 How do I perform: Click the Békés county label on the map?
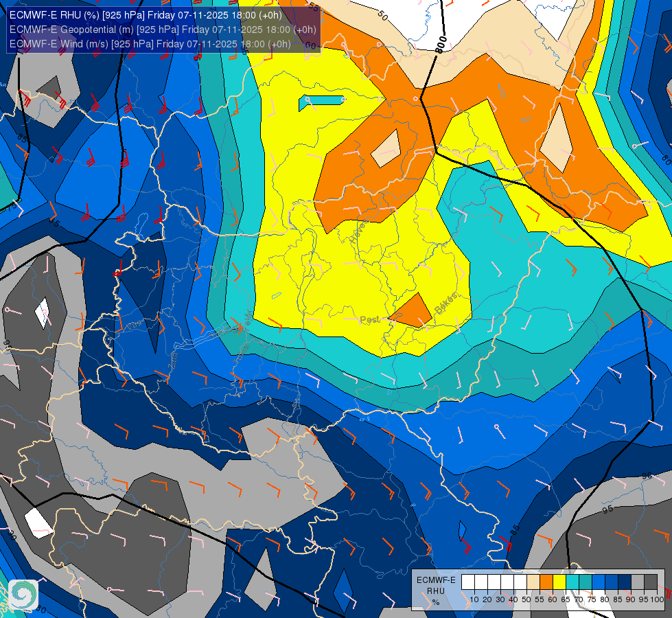(x=446, y=304)
